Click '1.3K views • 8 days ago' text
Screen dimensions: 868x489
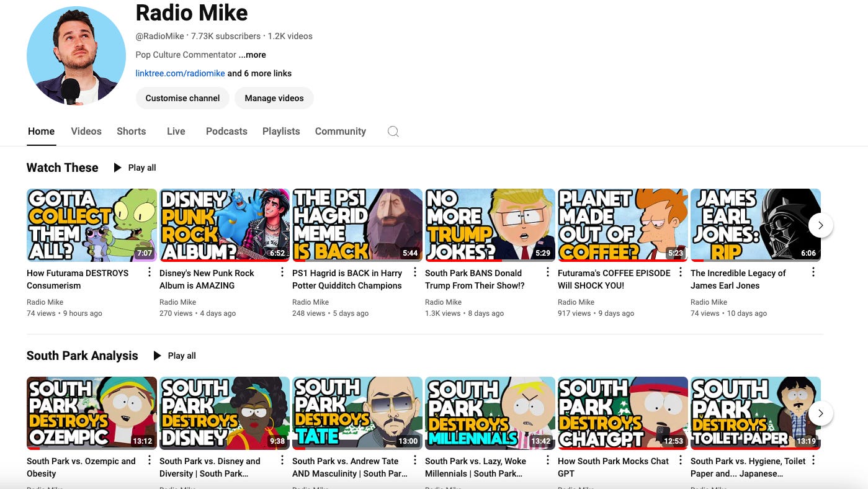click(464, 313)
